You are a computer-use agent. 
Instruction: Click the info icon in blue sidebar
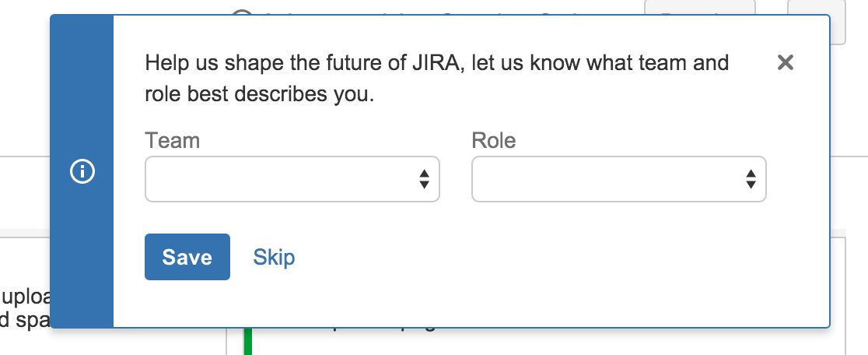(82, 173)
